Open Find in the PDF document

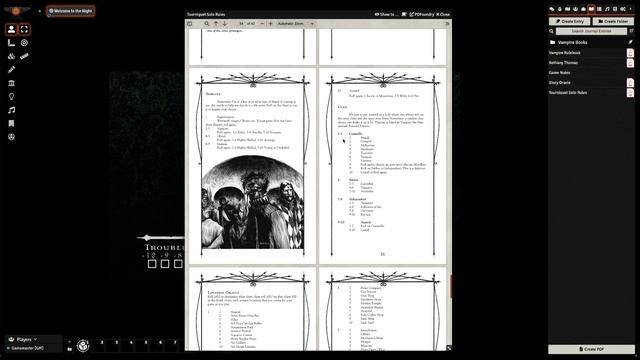click(207, 24)
